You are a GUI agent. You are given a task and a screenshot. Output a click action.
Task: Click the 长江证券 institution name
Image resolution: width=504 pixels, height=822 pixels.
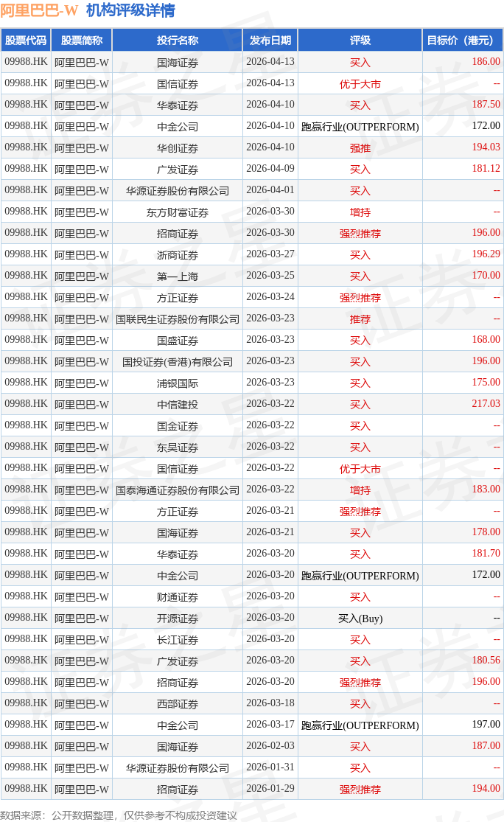178,640
